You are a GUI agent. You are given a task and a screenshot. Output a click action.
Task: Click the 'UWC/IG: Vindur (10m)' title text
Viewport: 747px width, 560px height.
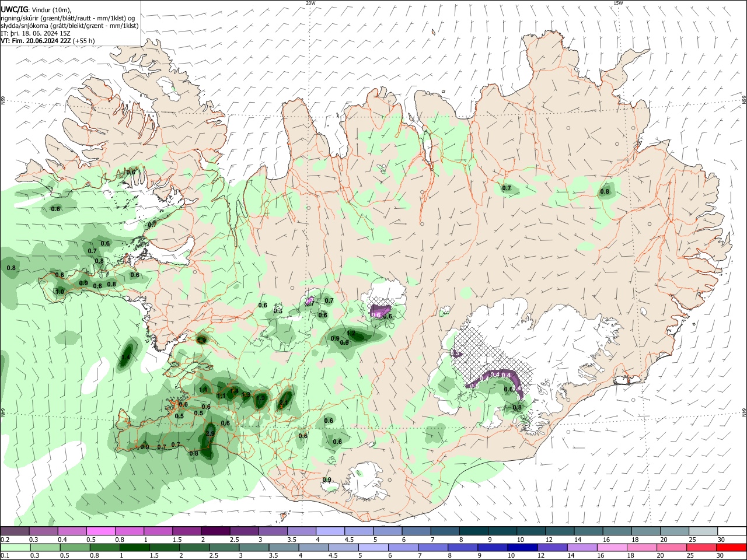(x=36, y=10)
